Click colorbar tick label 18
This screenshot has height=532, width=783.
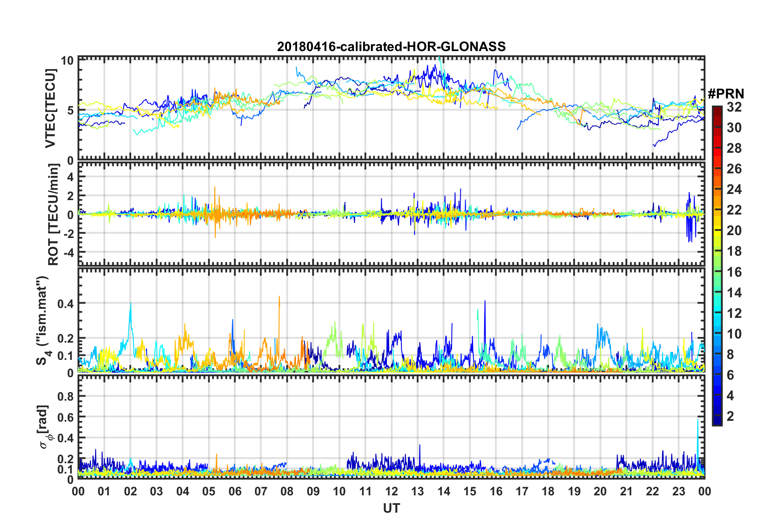tap(734, 251)
